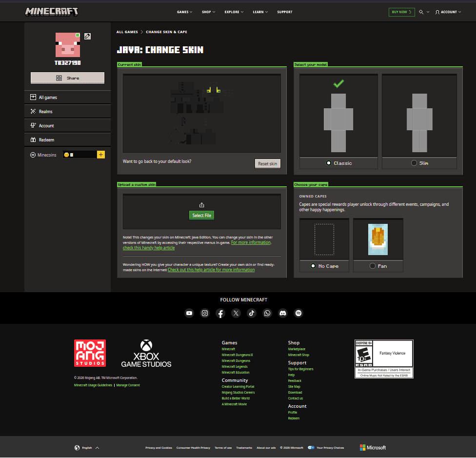
Task: Open Minecraft X (Twitter) icon
Action: click(236, 313)
